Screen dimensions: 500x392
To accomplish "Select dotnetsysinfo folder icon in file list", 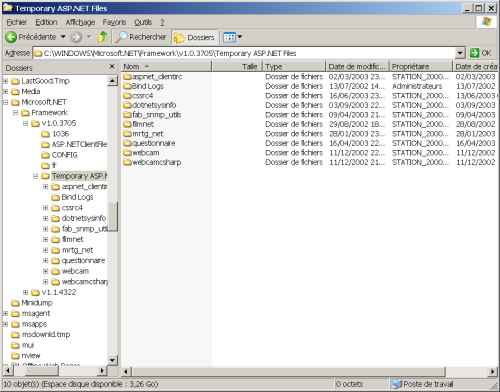I will (128, 105).
